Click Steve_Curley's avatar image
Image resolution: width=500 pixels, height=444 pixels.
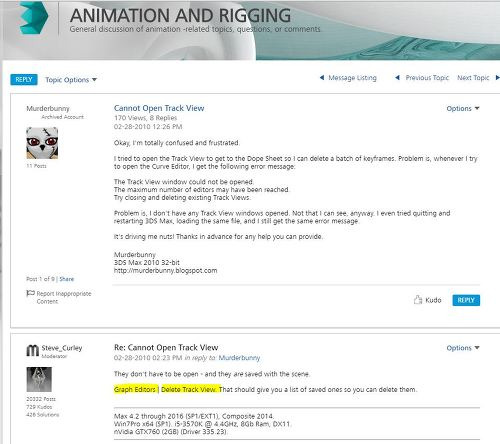39,379
